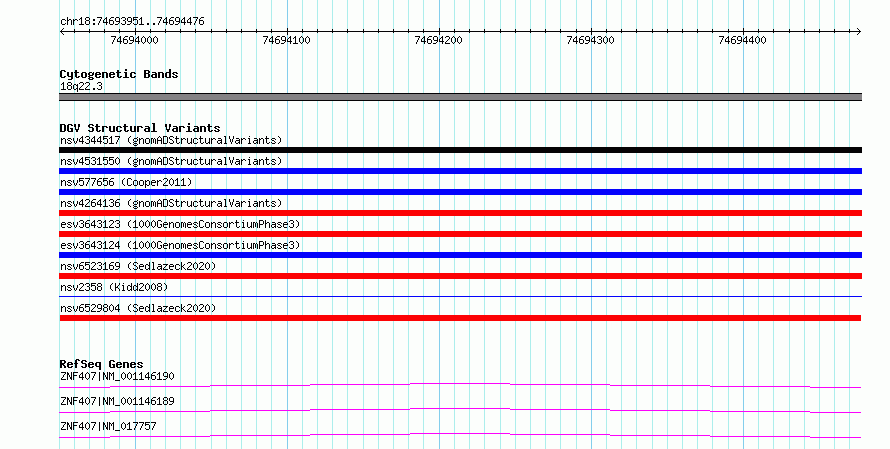Open the ZNF407|NM_017757 transcript label

(x=108, y=426)
